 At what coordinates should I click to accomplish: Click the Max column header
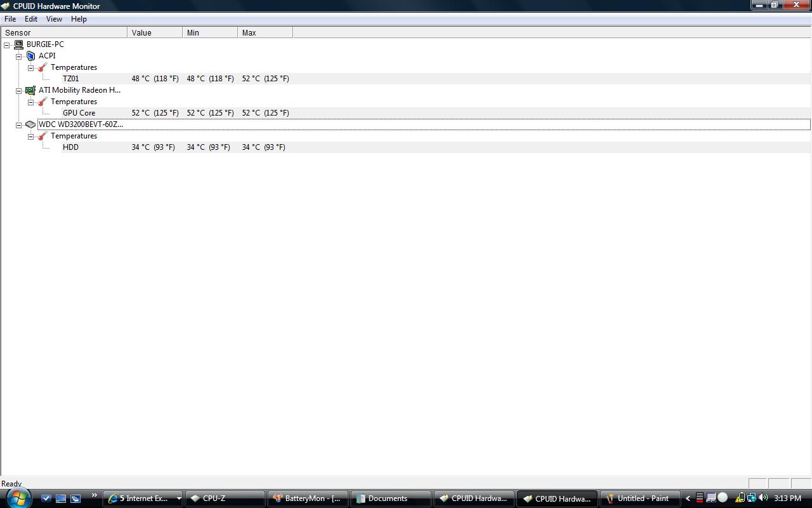click(265, 32)
